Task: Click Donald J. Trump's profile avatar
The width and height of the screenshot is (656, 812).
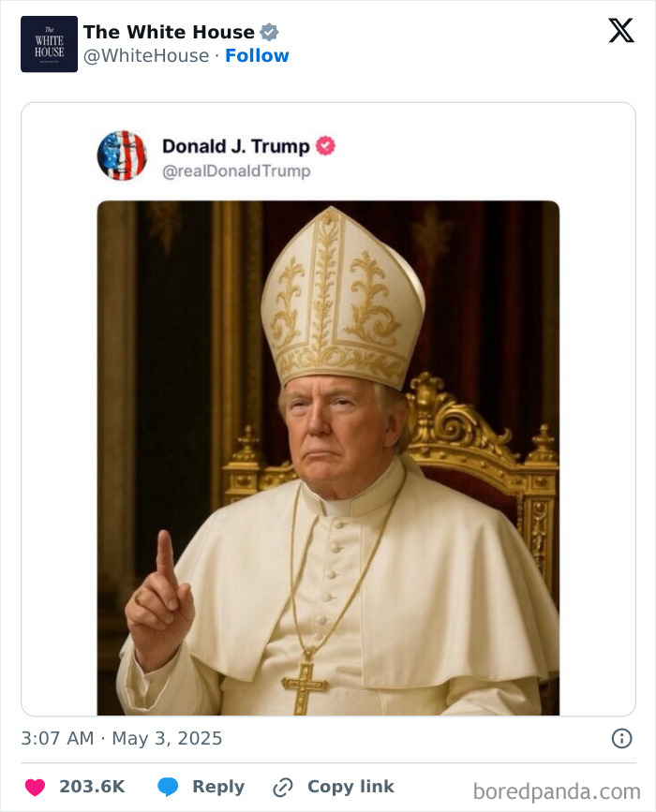Action: click(123, 155)
